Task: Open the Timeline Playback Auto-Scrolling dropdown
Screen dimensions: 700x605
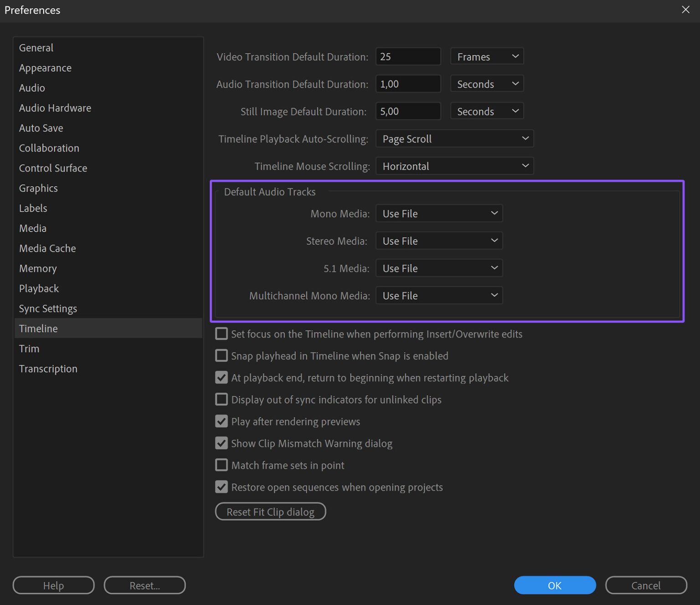Action: 454,138
